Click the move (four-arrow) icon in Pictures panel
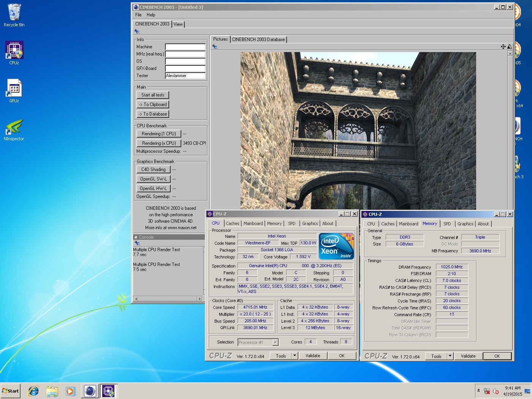The image size is (532, 399). [503, 46]
